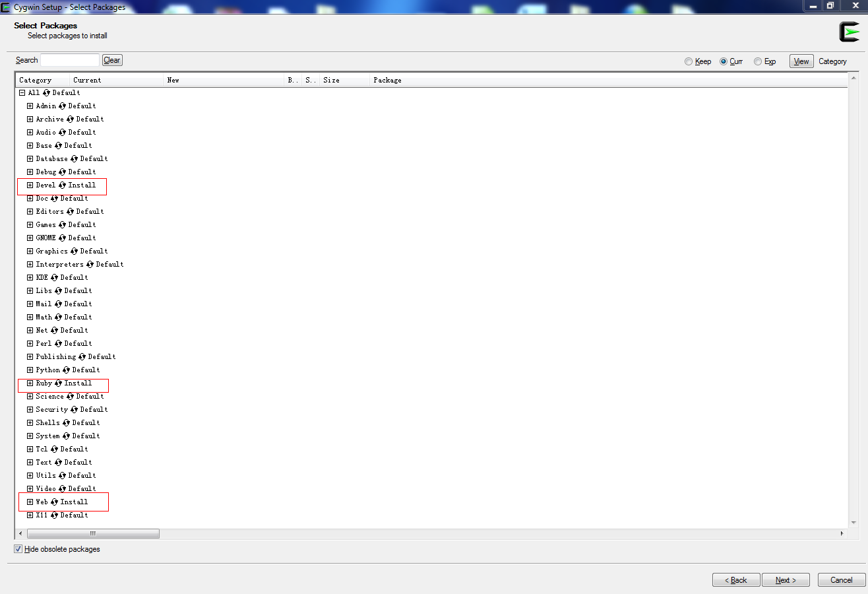Click the cycle icon next to Science
The image size is (868, 594).
click(70, 397)
